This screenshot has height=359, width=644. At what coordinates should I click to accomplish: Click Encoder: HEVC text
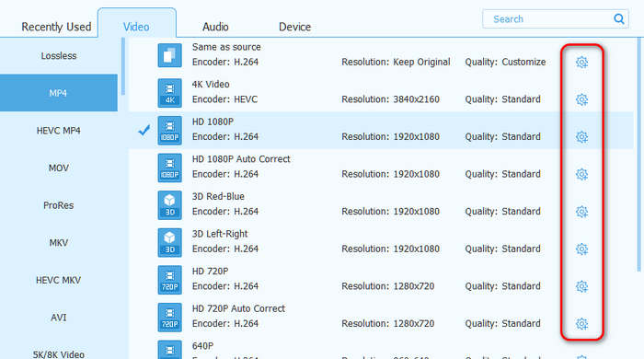[224, 99]
